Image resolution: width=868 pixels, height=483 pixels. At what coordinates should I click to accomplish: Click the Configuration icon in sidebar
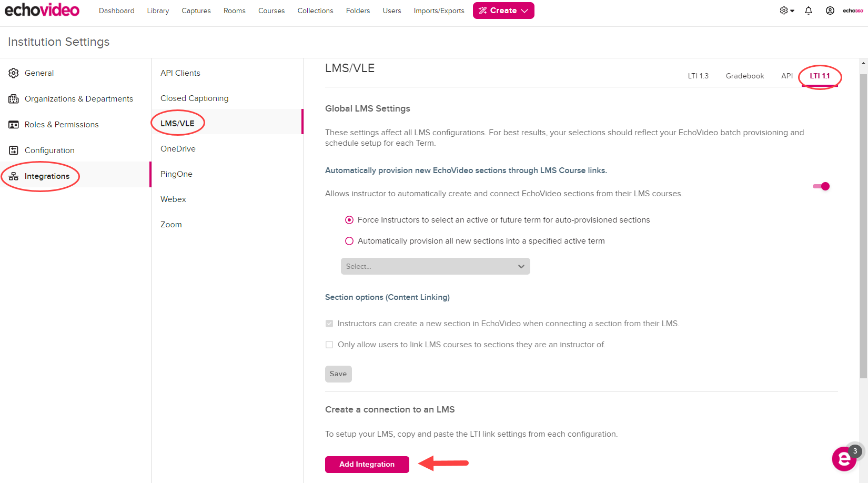tap(14, 150)
